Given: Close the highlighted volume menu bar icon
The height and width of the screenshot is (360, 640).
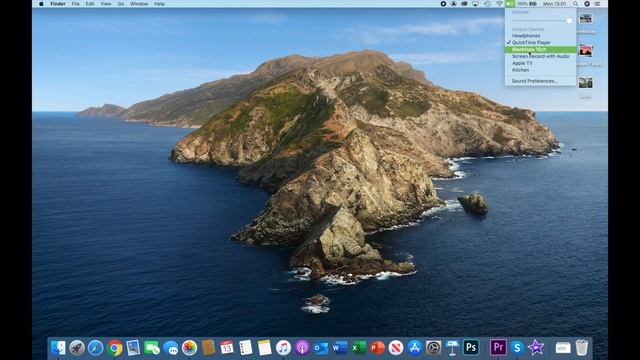Looking at the screenshot, I should tap(510, 4).
